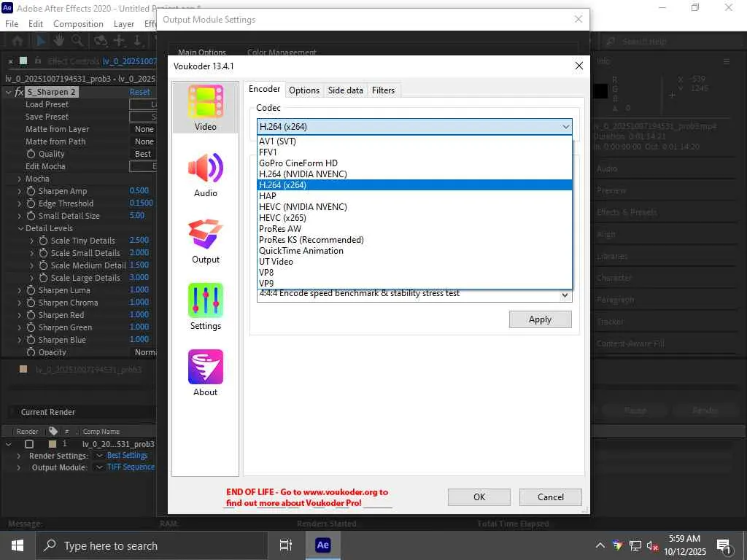Screen dimensions: 747x560
Task: Choose HEVC (x265) from codec list
Action: point(414,217)
